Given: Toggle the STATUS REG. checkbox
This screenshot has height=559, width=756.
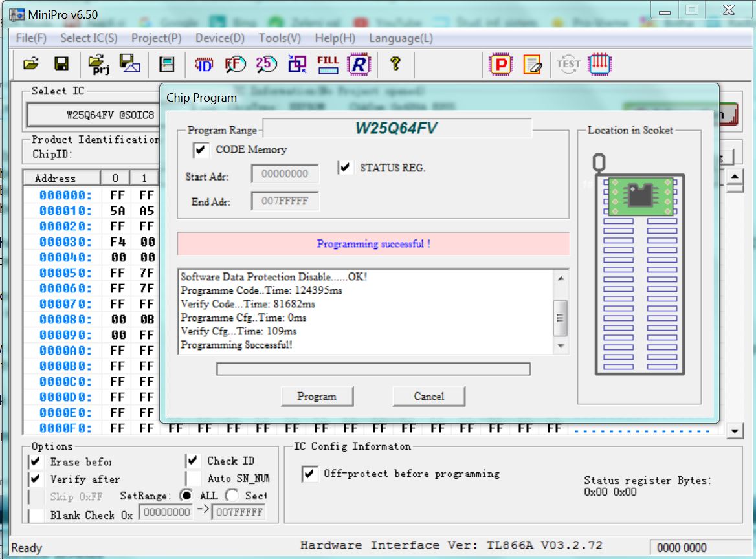Looking at the screenshot, I should tap(345, 168).
